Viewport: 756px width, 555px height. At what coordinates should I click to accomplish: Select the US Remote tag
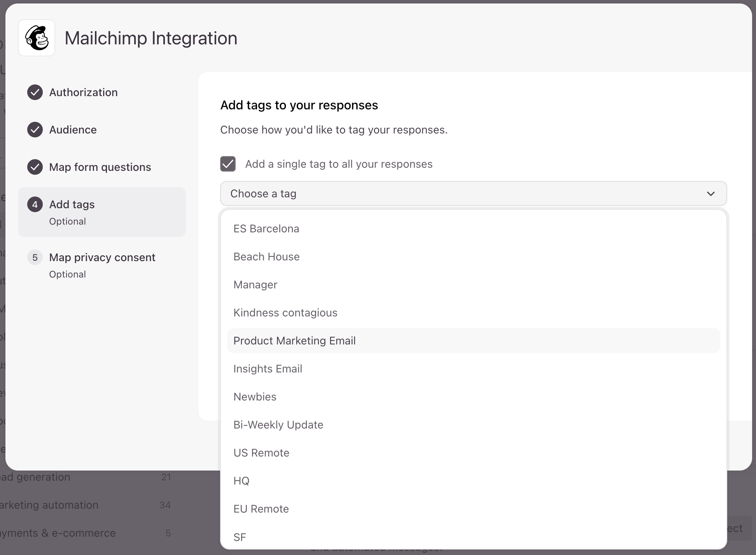(x=473, y=453)
